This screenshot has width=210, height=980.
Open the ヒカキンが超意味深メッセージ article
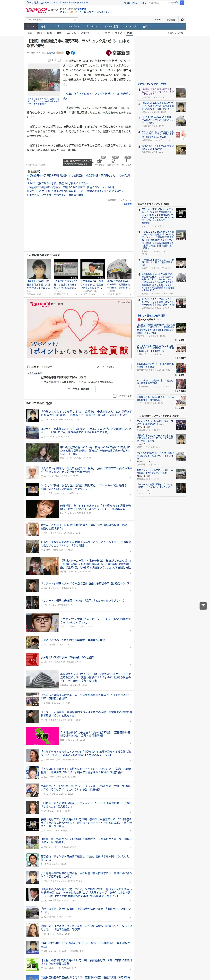(x=95, y=621)
